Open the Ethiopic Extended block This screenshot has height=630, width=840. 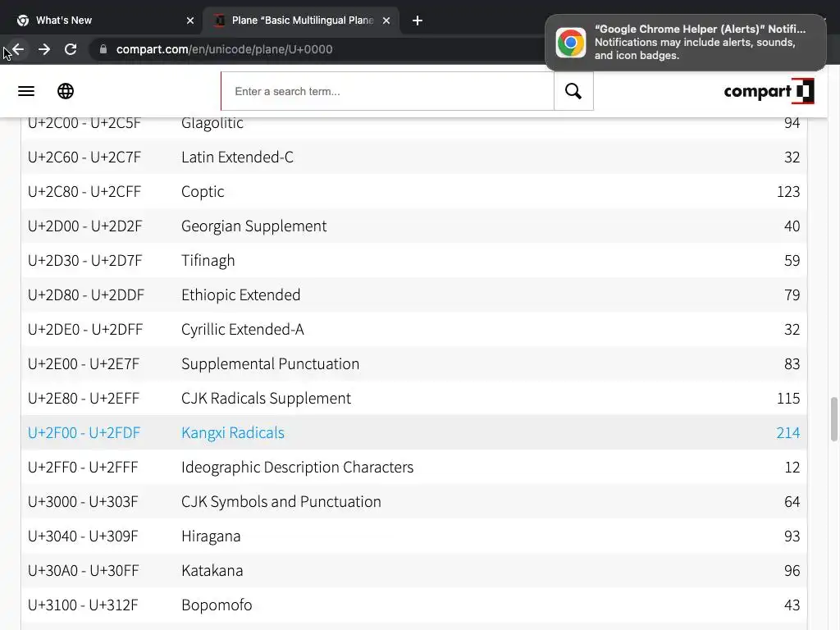240,294
